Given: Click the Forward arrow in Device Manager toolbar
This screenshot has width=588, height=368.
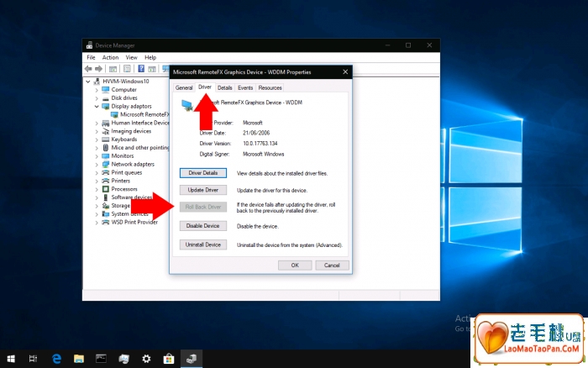Looking at the screenshot, I should [98, 69].
